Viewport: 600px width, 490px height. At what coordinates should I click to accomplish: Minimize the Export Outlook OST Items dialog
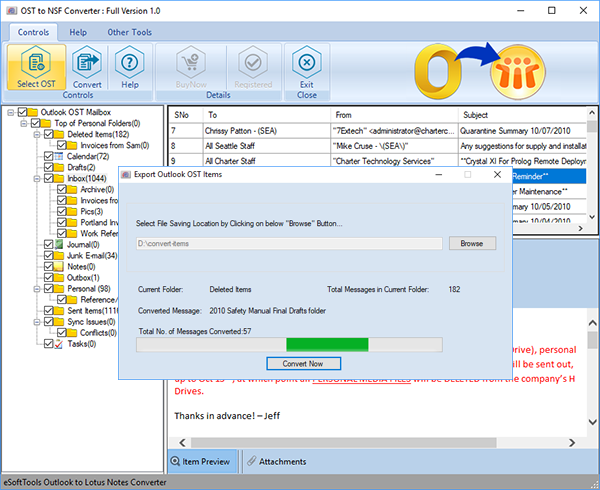[x=439, y=174]
